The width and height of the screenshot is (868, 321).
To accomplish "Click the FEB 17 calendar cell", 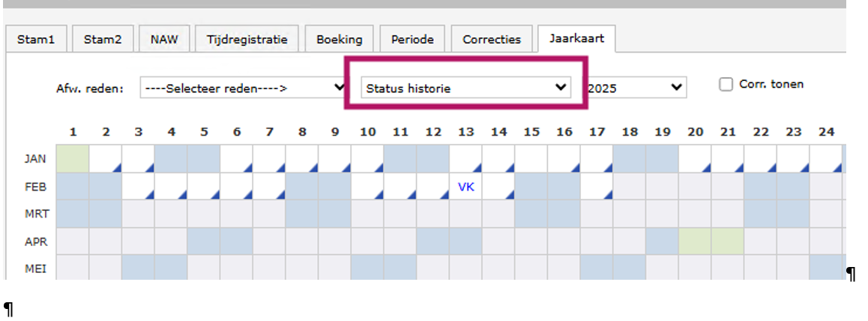I will [597, 187].
